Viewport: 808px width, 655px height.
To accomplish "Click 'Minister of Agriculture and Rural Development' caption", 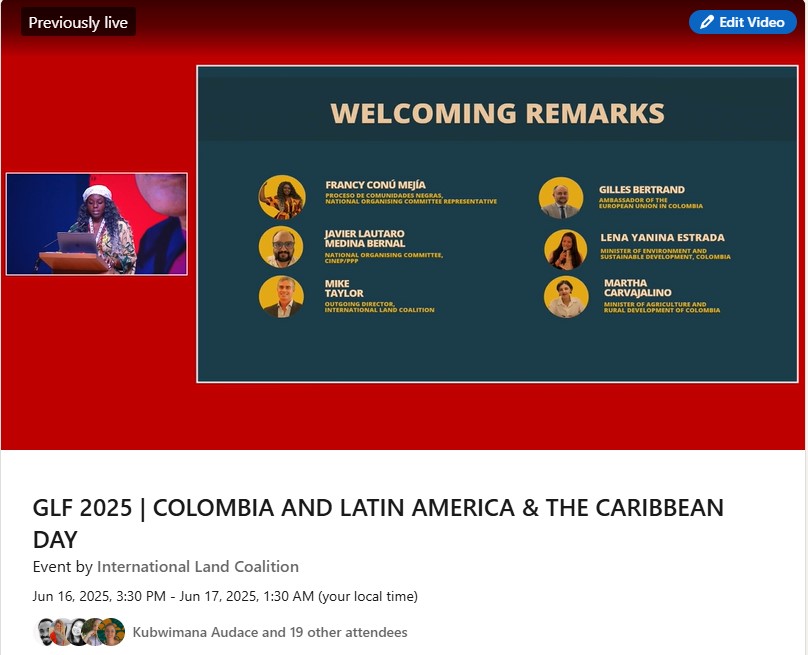I will click(662, 308).
